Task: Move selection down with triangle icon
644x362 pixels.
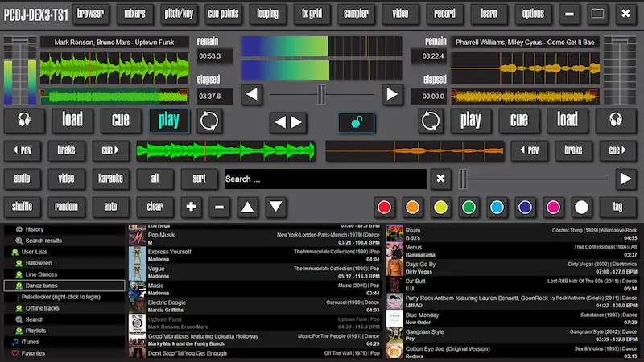Action: [x=275, y=207]
